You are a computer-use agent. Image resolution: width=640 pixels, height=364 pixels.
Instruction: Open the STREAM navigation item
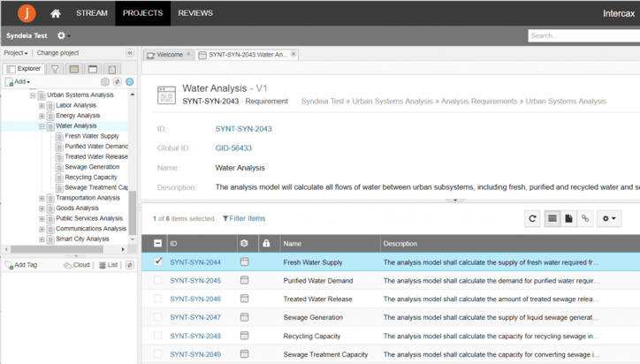(92, 13)
